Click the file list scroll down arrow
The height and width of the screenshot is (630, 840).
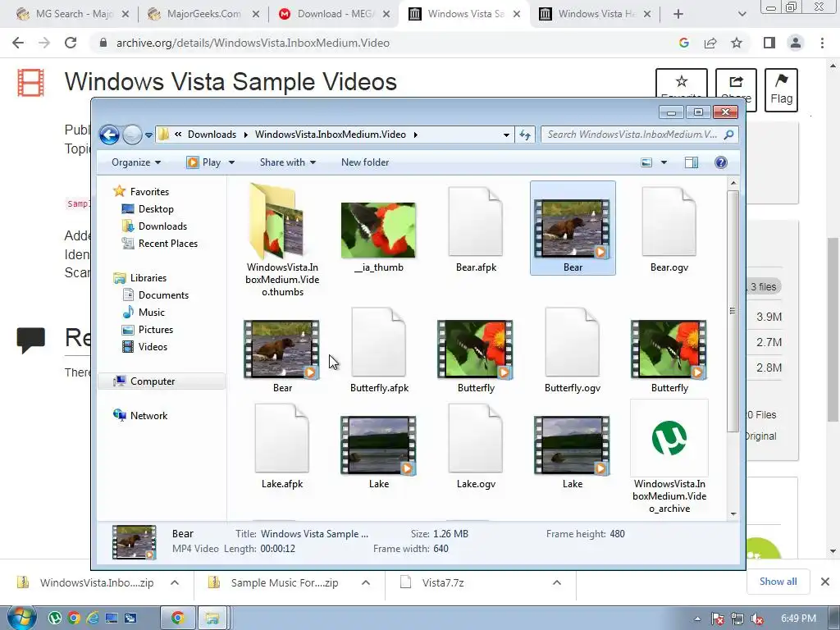[x=733, y=514]
